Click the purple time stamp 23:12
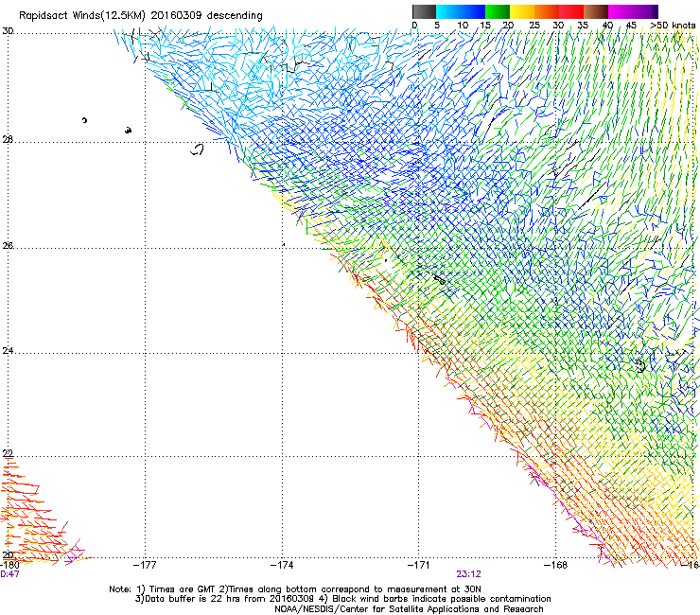The image size is (700, 615). [468, 574]
